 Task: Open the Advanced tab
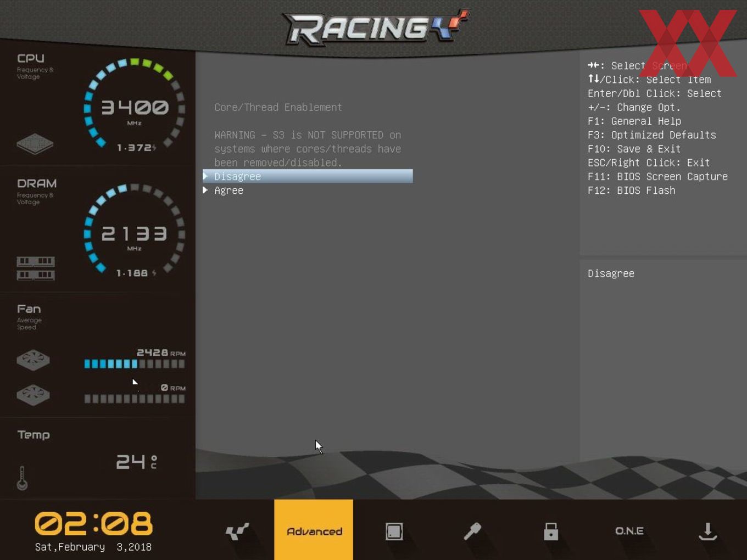(x=314, y=530)
